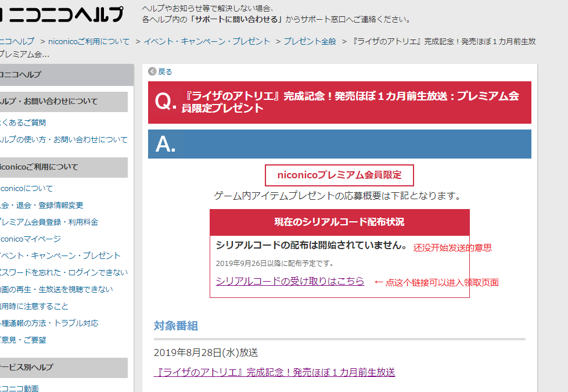Screen dimensions: 568x392
Task: Select sidebar item 'niconicoについて'
Action: [27, 188]
